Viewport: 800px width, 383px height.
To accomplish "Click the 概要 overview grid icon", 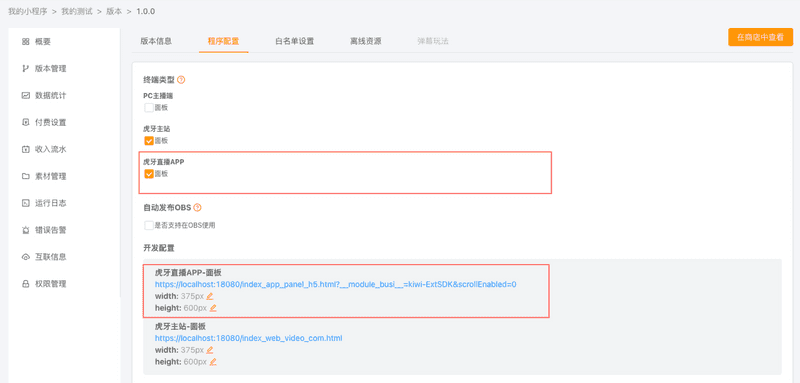I will (x=25, y=42).
